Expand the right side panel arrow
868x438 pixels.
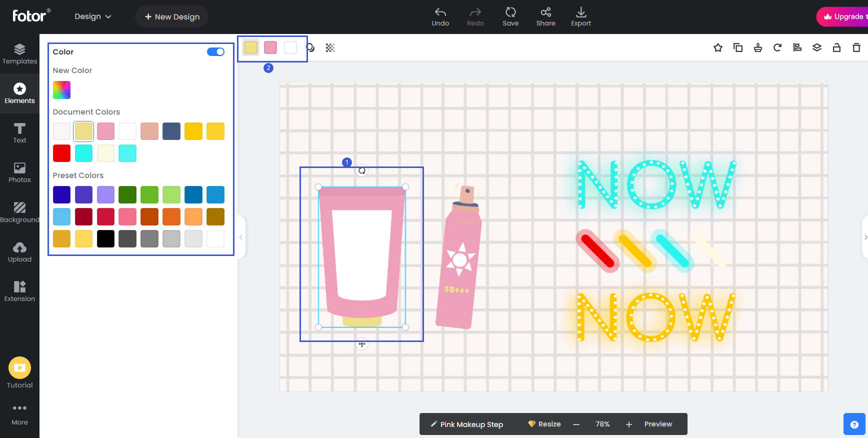[865, 237]
